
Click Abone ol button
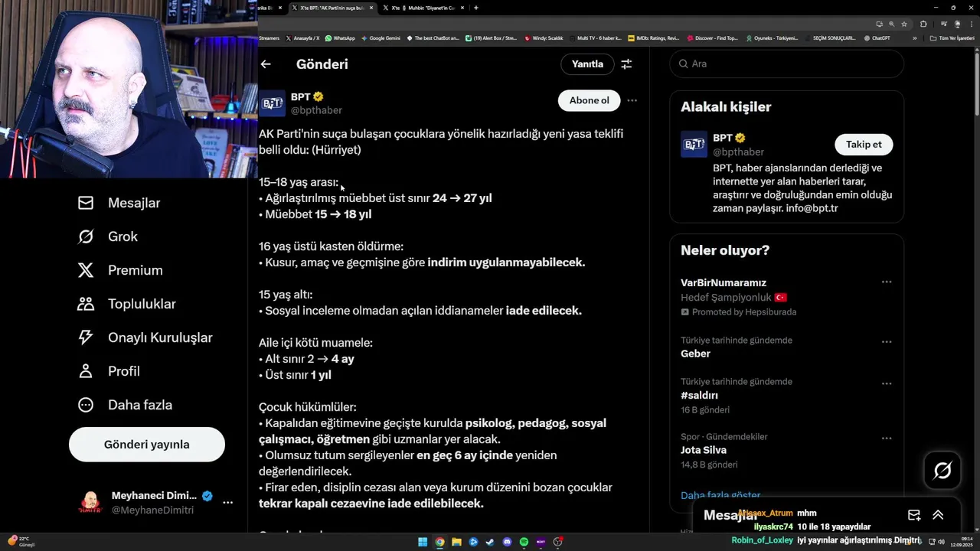(589, 100)
